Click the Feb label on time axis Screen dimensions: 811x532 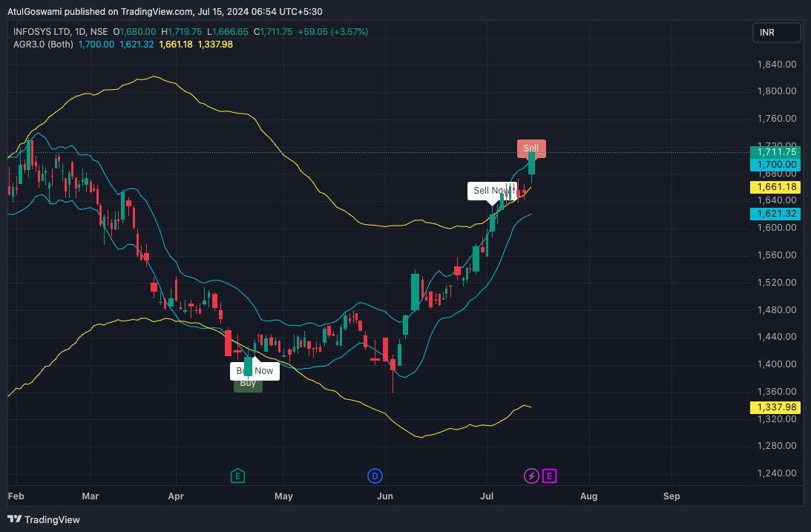[x=16, y=496]
